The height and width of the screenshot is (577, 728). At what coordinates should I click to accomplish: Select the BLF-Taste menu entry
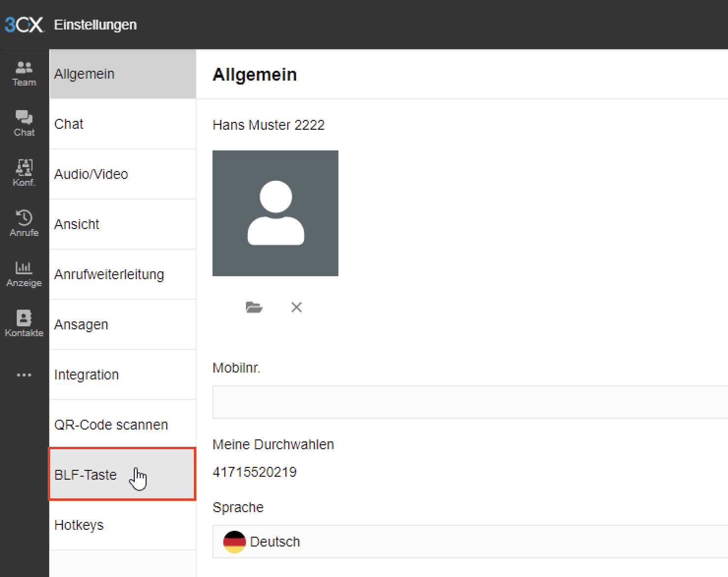[x=122, y=475]
